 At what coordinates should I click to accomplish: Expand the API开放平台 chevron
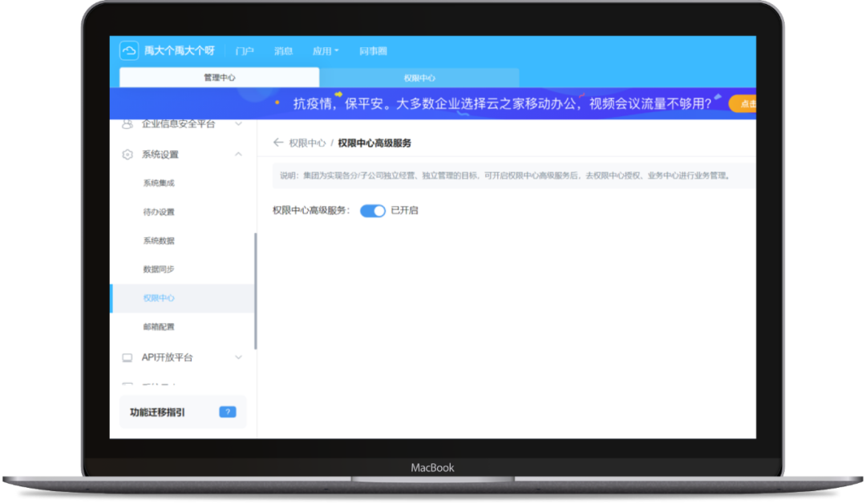tap(239, 357)
